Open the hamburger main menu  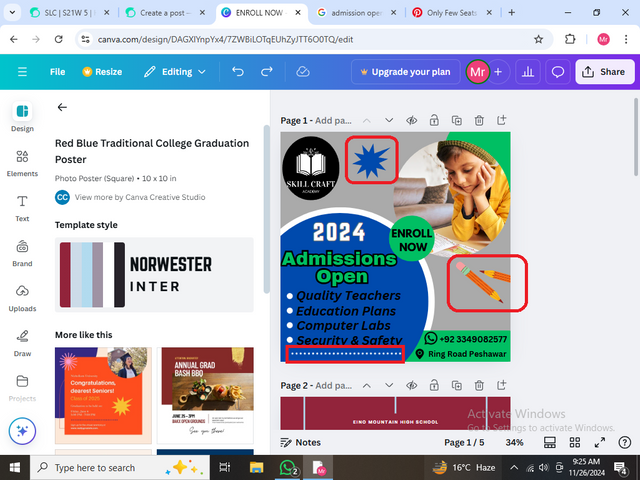[22, 72]
